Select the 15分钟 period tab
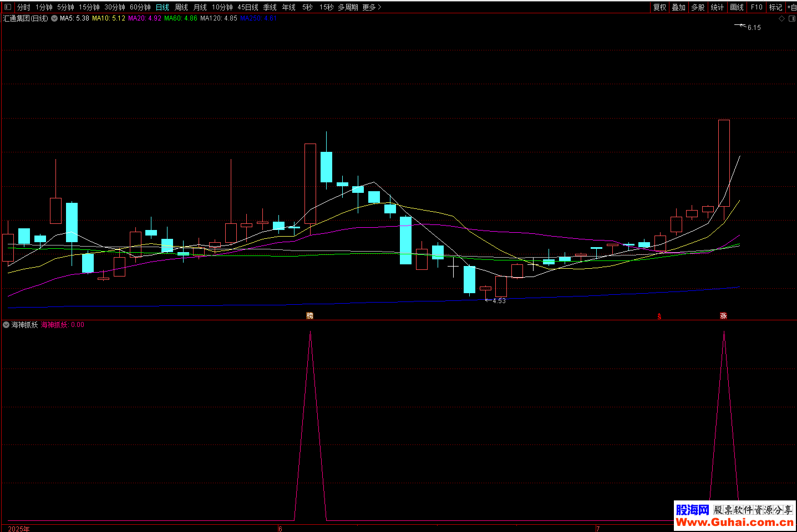The image size is (797, 532). pyautogui.click(x=89, y=7)
